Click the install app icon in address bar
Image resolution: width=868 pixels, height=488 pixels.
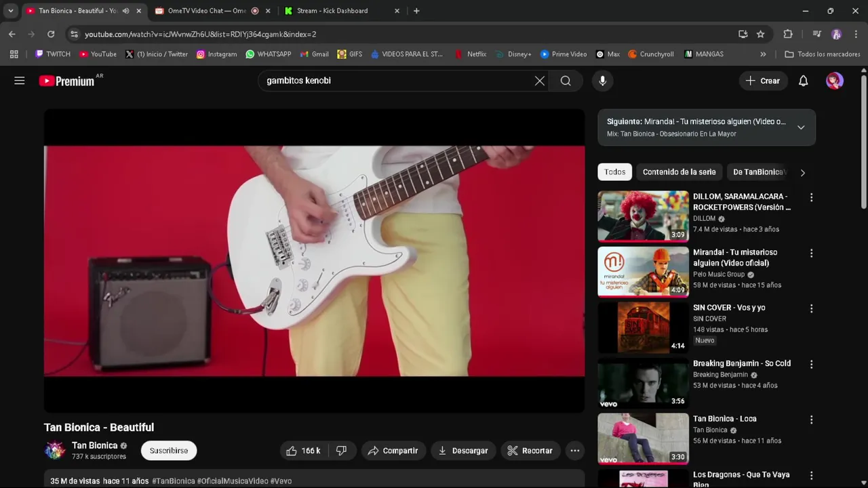[743, 34]
